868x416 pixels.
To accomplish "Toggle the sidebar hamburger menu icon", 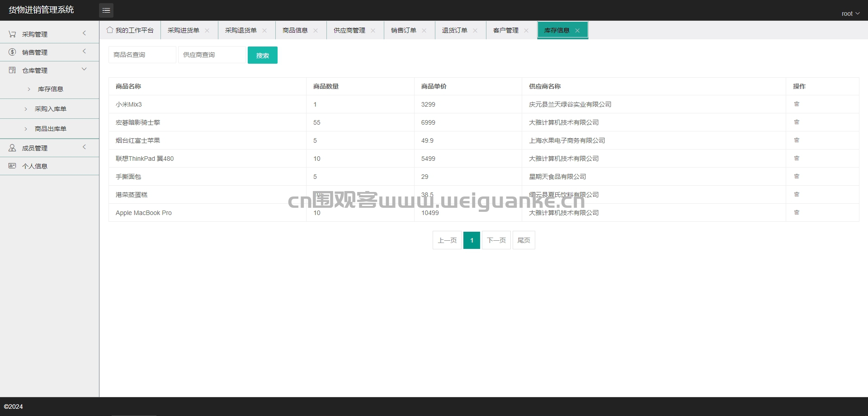I will point(106,10).
